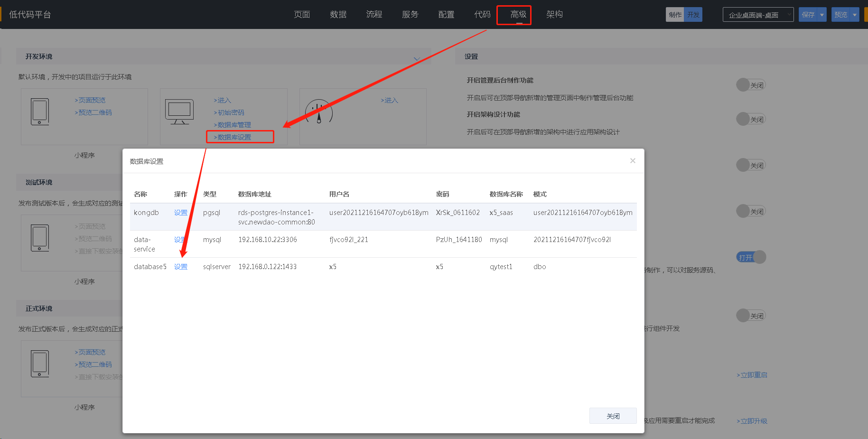This screenshot has height=439, width=868.
Task: Click the 低代码平台 logo title
Action: click(x=30, y=15)
